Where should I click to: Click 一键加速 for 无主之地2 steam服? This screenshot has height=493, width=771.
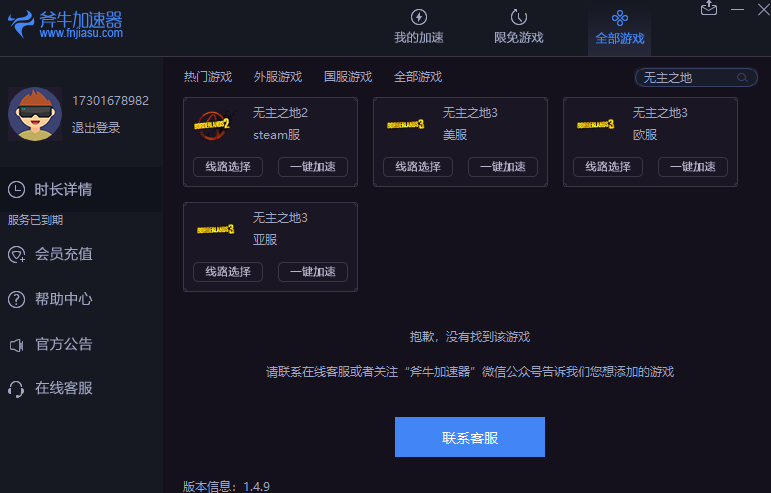pyautogui.click(x=313, y=167)
